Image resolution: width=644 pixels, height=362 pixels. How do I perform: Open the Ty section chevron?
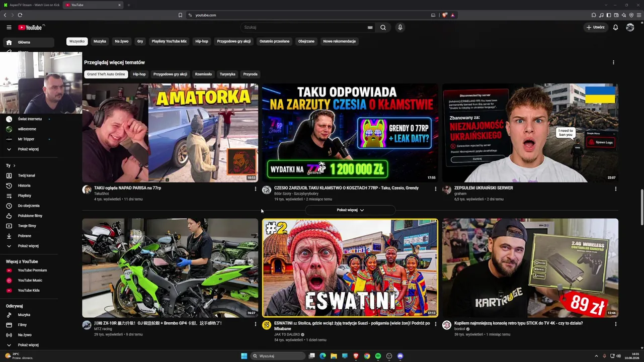[x=14, y=165]
